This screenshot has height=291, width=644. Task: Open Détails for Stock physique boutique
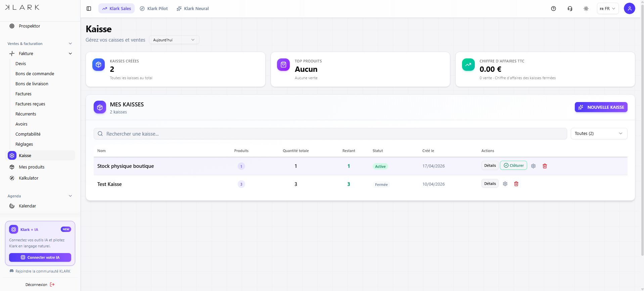coord(490,165)
